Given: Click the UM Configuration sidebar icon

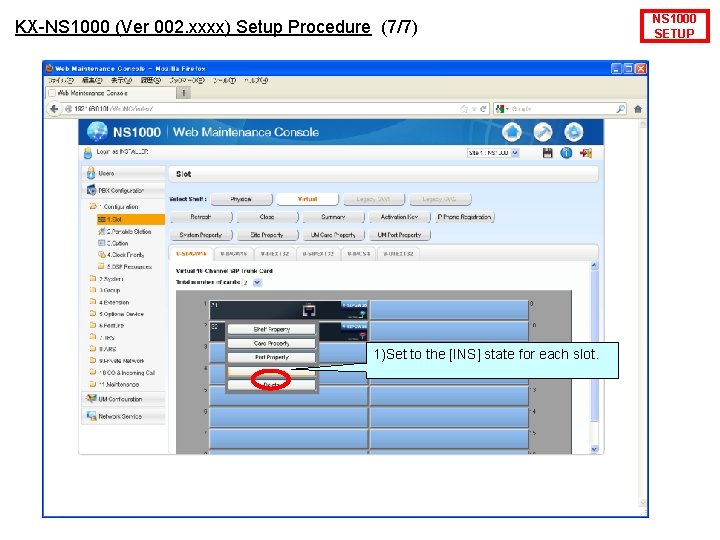Looking at the screenshot, I should 91,399.
